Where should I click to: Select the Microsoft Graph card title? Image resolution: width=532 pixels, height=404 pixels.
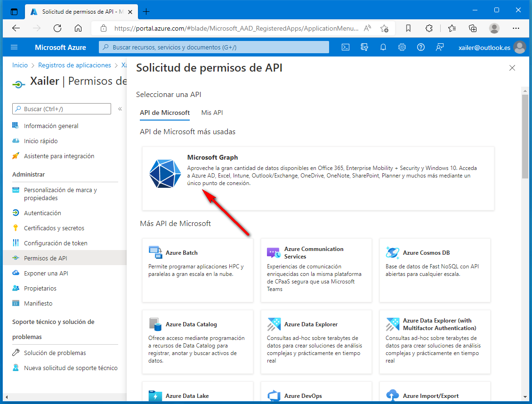(212, 157)
